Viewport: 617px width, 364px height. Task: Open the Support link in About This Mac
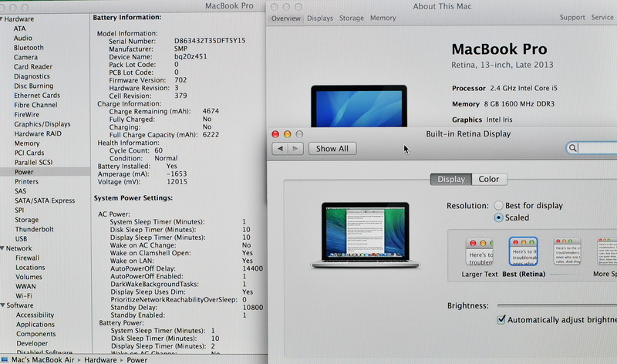tap(572, 17)
